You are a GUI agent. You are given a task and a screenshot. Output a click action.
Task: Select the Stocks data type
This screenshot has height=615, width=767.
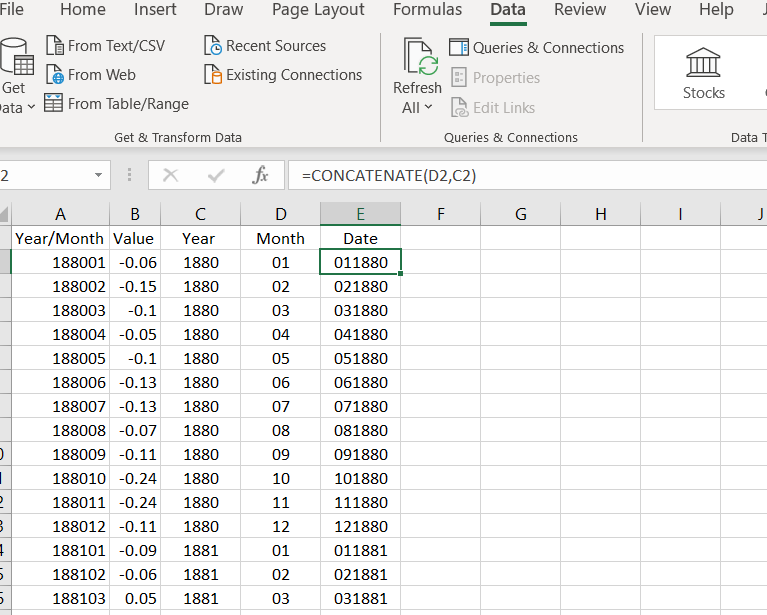(x=703, y=74)
